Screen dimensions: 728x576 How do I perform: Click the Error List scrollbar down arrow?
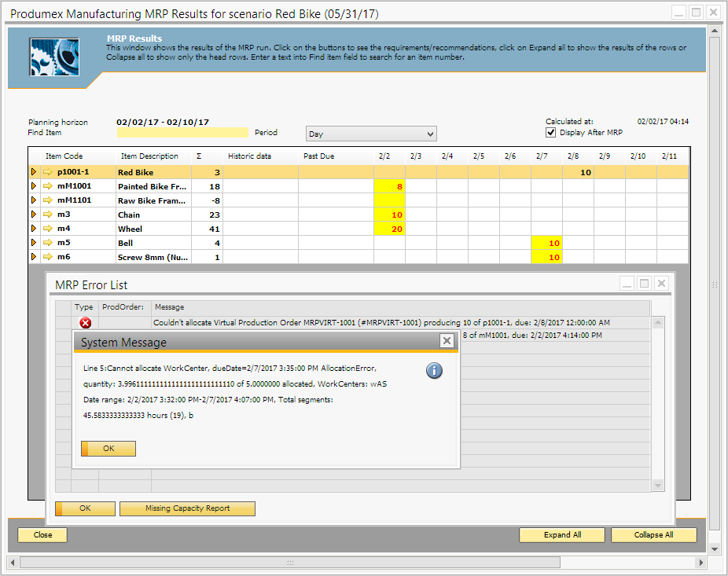[658, 485]
